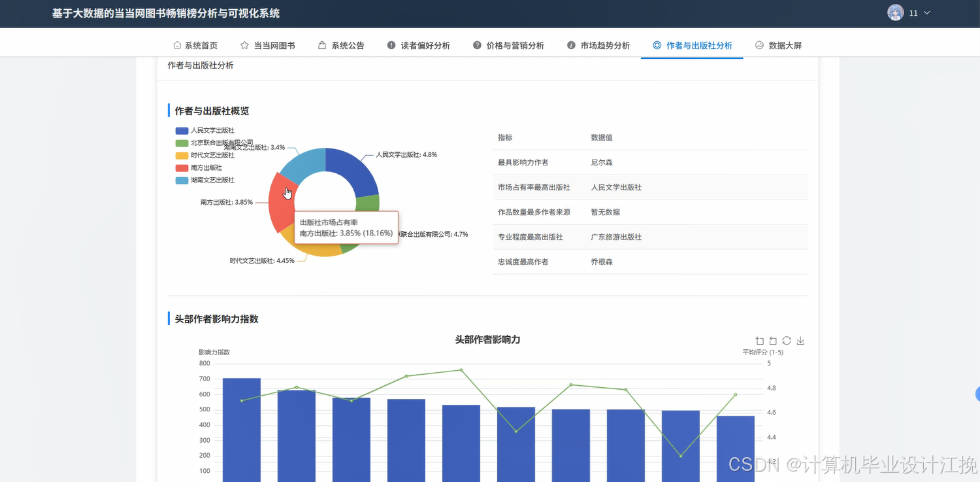The image size is (980, 482).
Task: Click the 数据值 table column header
Action: click(x=602, y=137)
